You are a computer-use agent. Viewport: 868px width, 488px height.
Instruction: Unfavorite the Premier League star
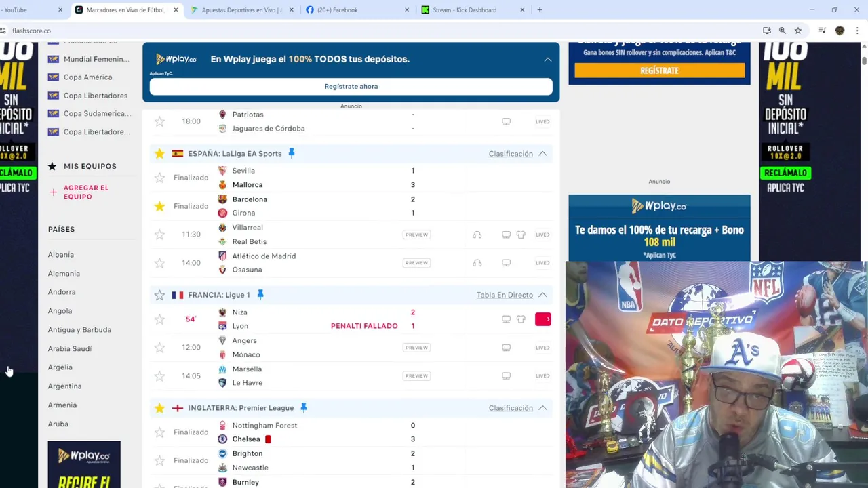click(x=159, y=408)
